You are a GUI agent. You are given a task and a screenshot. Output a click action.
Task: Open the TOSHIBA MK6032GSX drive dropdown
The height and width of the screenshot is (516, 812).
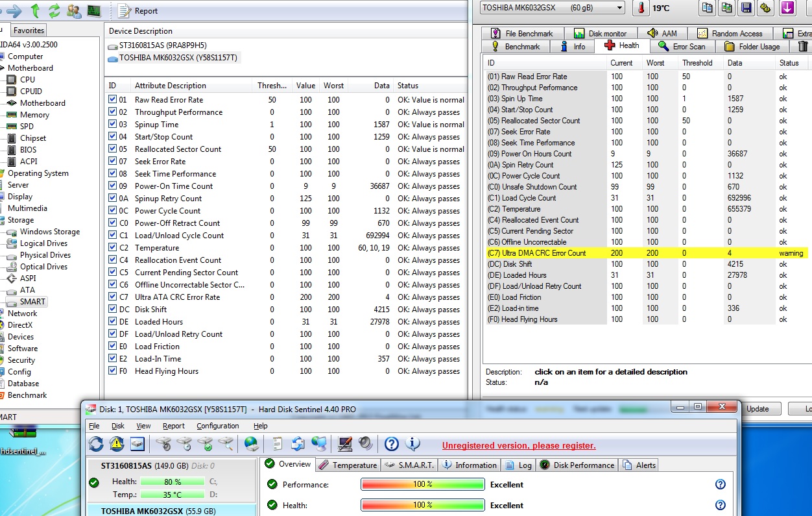pos(619,8)
